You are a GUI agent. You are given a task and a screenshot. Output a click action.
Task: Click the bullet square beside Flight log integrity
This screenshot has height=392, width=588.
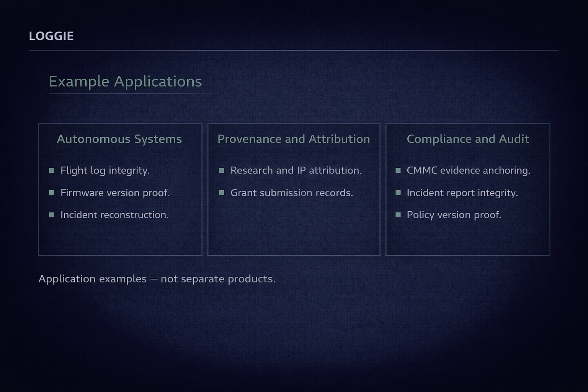52,171
